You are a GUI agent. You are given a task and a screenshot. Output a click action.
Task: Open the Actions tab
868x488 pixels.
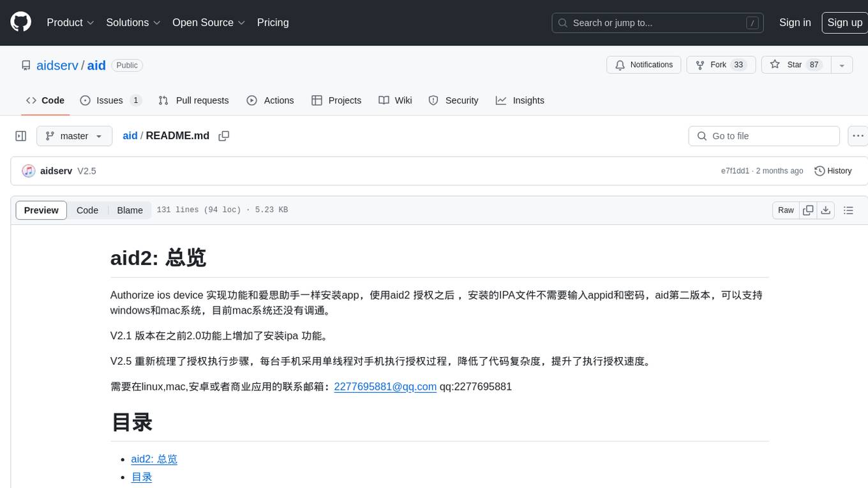(x=270, y=100)
